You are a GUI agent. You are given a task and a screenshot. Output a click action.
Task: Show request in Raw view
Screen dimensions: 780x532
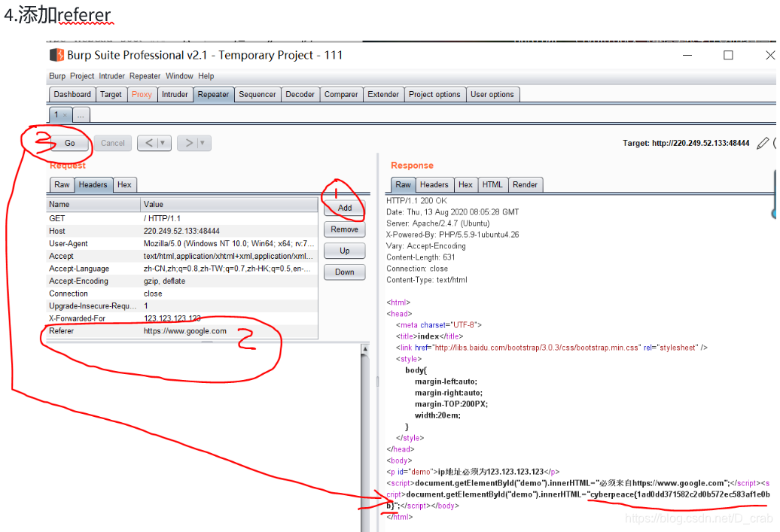(x=62, y=185)
